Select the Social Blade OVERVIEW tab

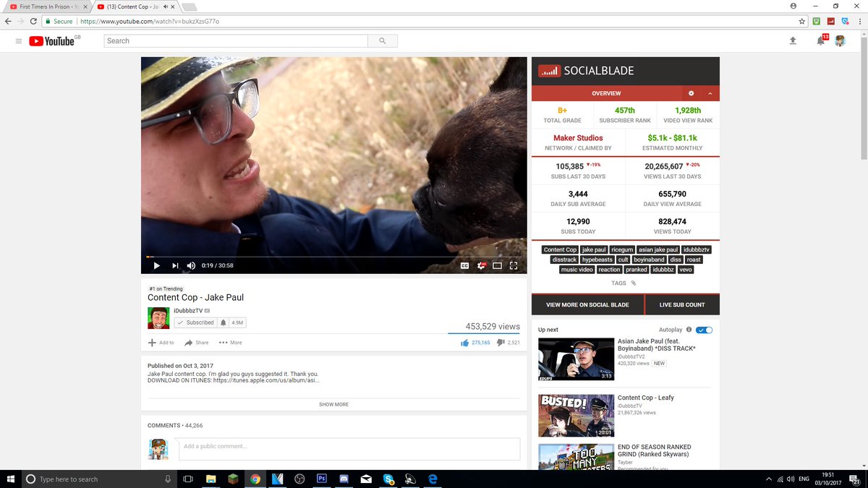pyautogui.click(x=606, y=93)
